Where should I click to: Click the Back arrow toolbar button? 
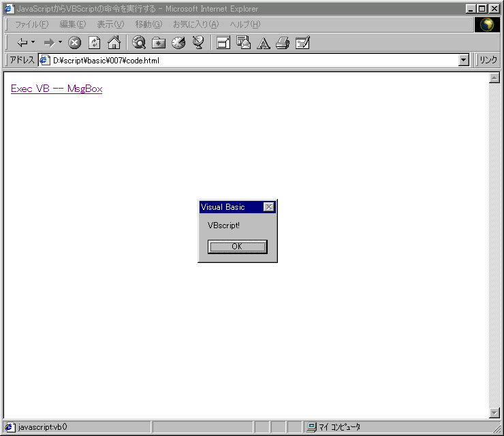point(22,42)
